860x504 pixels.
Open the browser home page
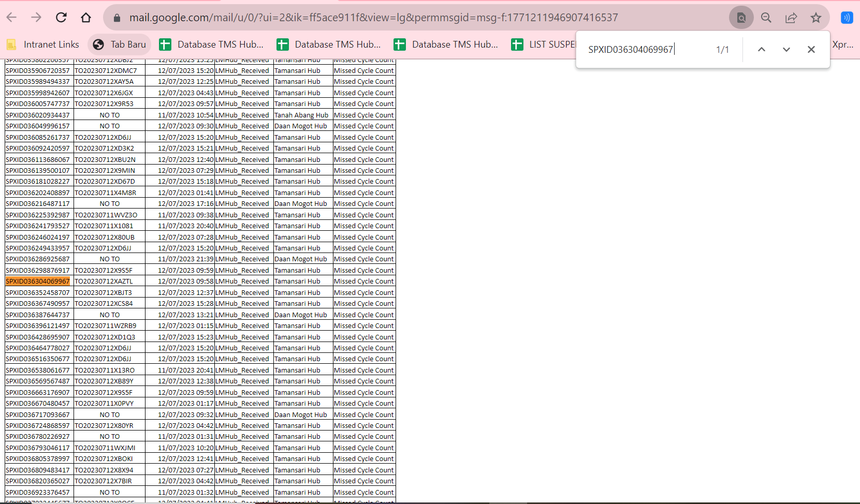click(x=86, y=18)
